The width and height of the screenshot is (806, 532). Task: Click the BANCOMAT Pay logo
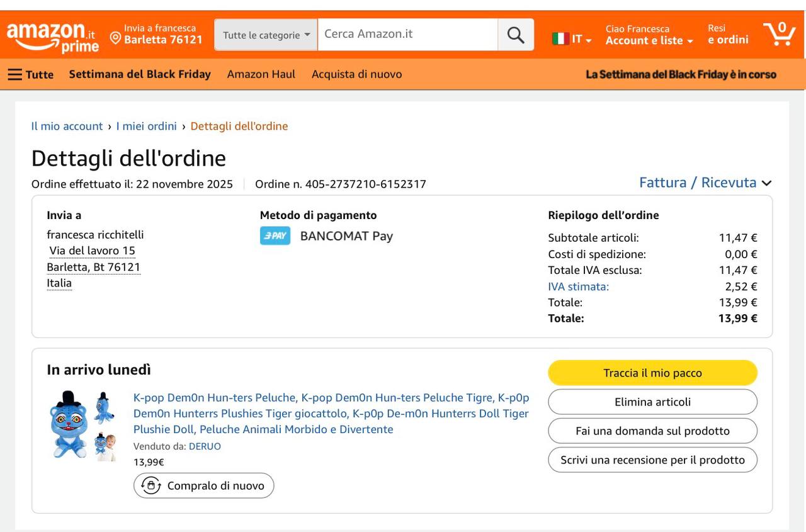[x=275, y=236]
